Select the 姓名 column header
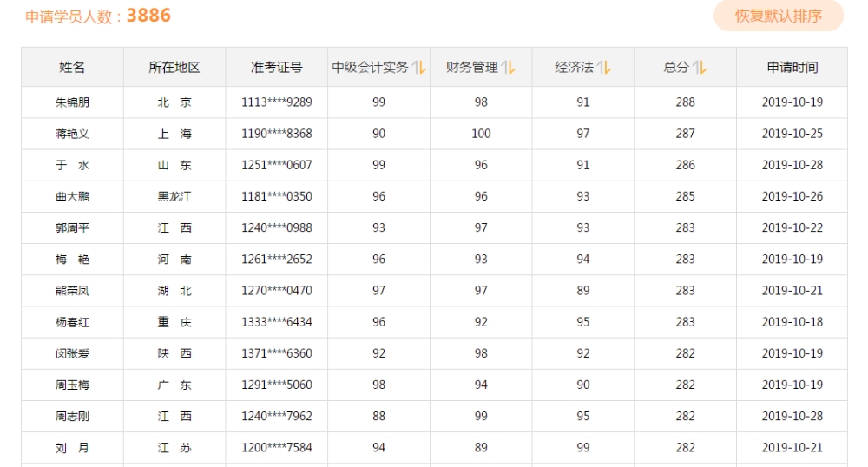This screenshot has height=467, width=868. click(72, 67)
